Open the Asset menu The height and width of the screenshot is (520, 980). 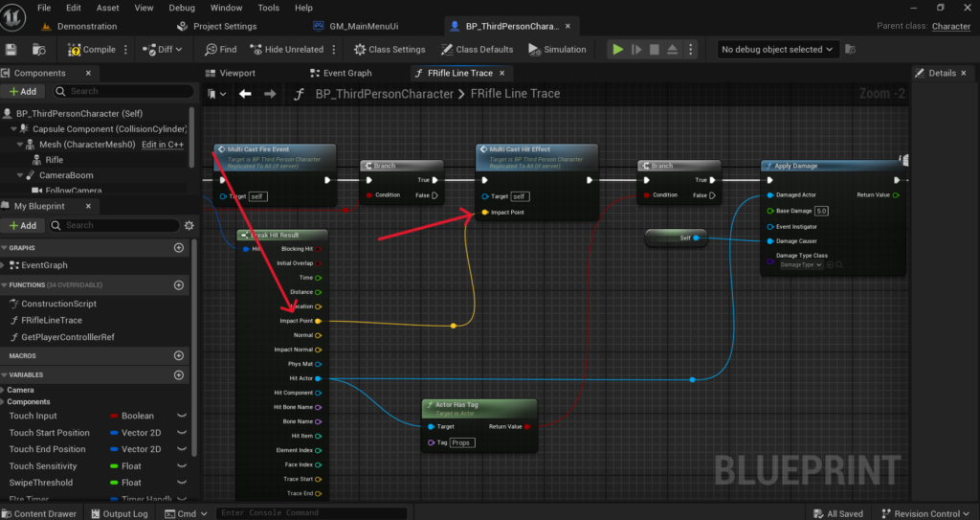107,8
